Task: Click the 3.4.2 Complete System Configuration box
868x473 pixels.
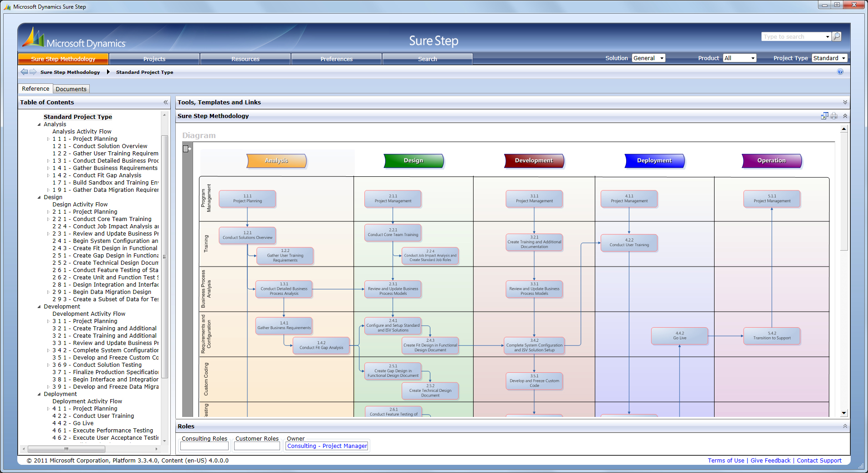Action: point(534,345)
